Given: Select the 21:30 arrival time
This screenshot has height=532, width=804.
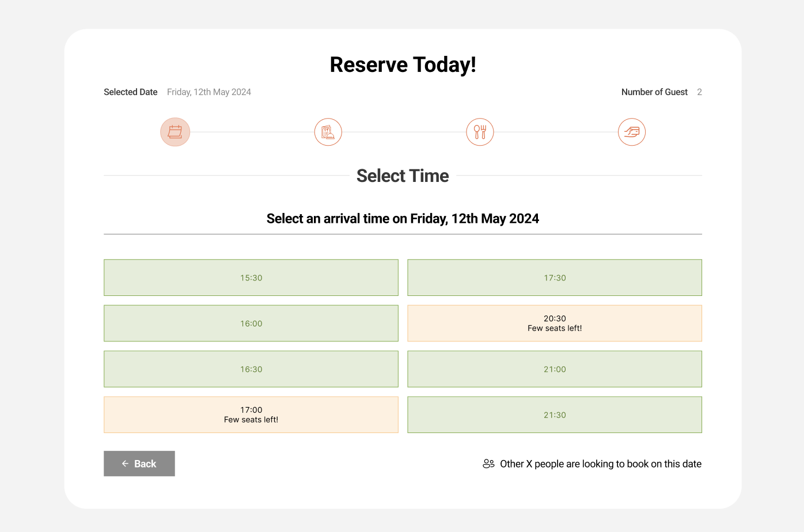Looking at the screenshot, I should (555, 415).
